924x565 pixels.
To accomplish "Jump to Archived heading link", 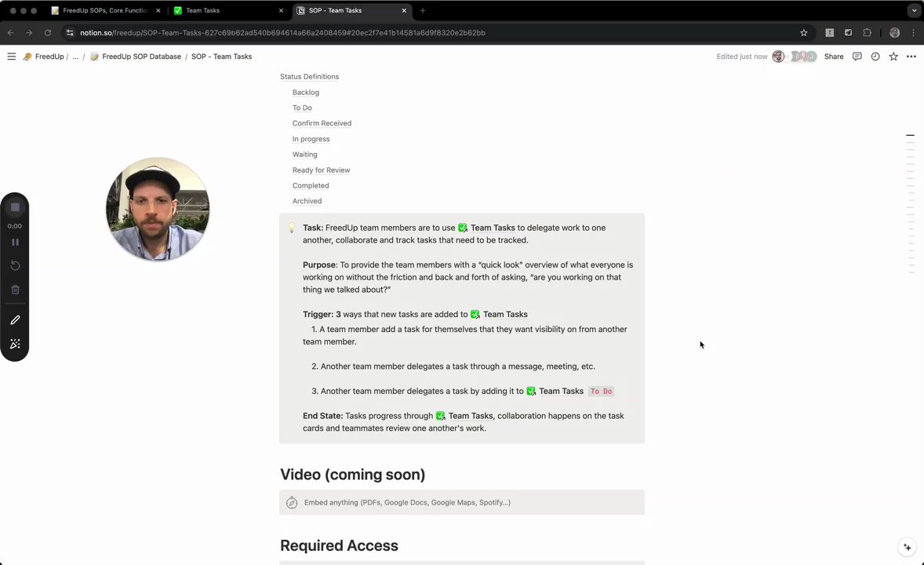I will pos(307,201).
